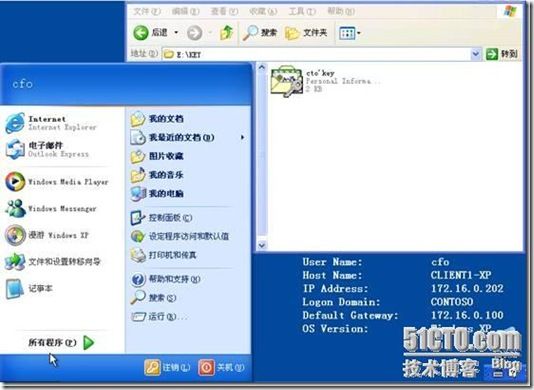Open the 工具 menu
This screenshot has width=534, height=390.
[302, 12]
